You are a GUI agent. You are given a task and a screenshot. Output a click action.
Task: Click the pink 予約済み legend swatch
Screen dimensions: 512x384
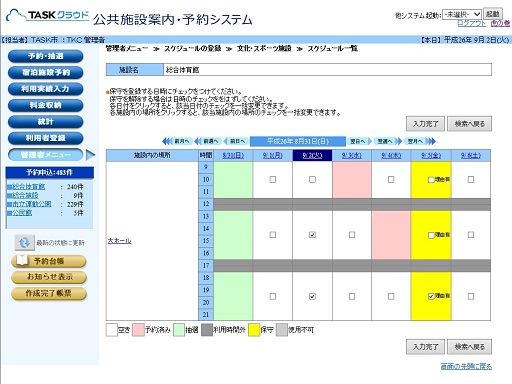[x=138, y=330]
